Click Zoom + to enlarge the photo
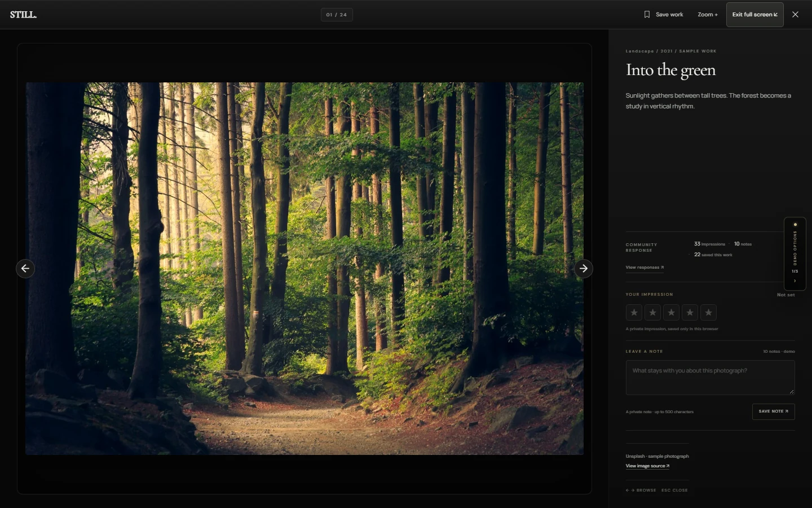 708,15
